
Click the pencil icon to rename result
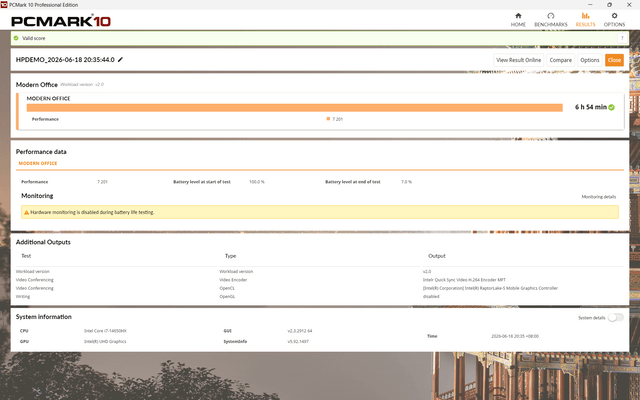point(120,60)
